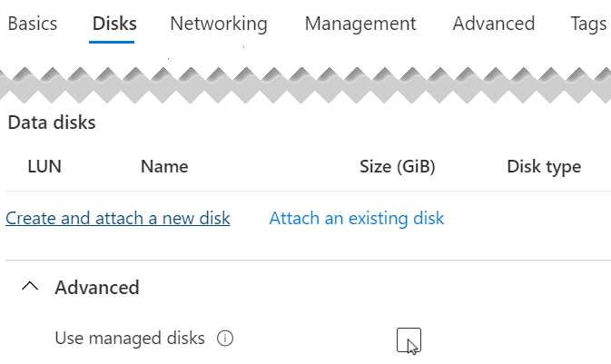Click the Advanced section heading text

97,288
